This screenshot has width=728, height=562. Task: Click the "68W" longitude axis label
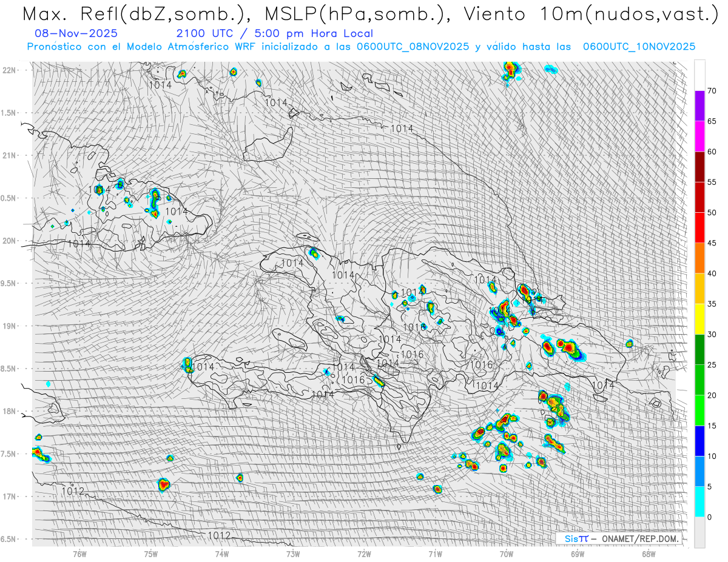(649, 554)
